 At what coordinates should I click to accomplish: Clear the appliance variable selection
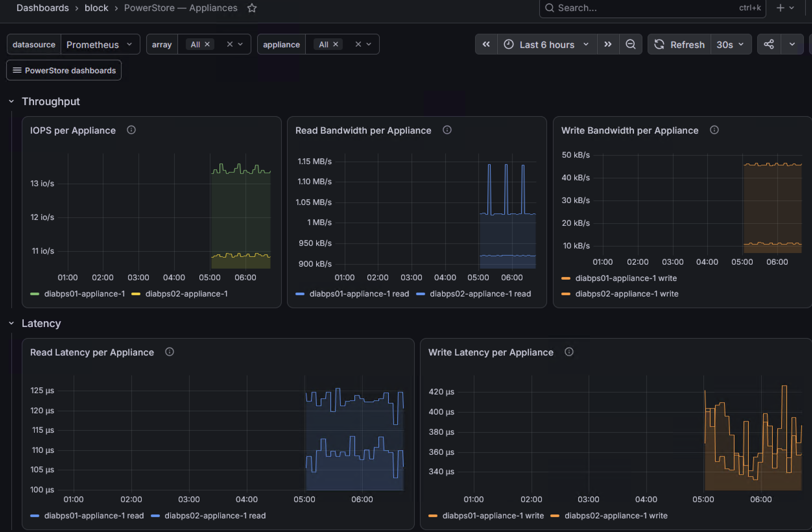click(358, 44)
